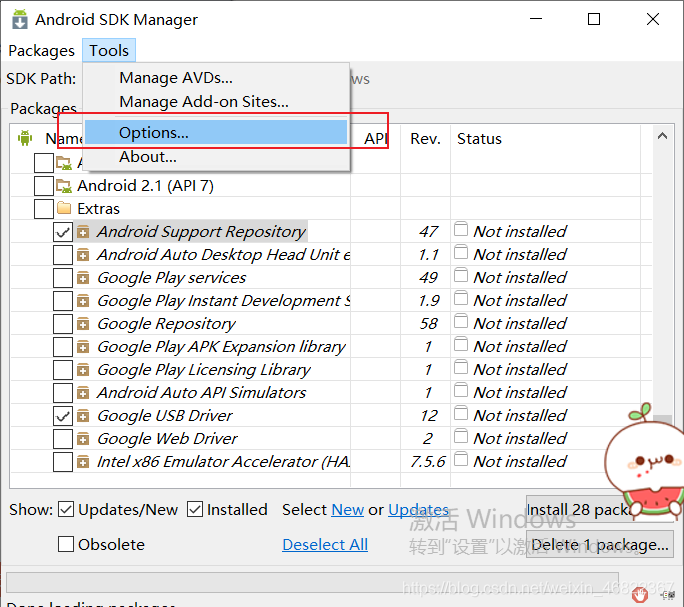Click status icon for Android Support Repository
This screenshot has height=607, width=684.
pyautogui.click(x=461, y=229)
